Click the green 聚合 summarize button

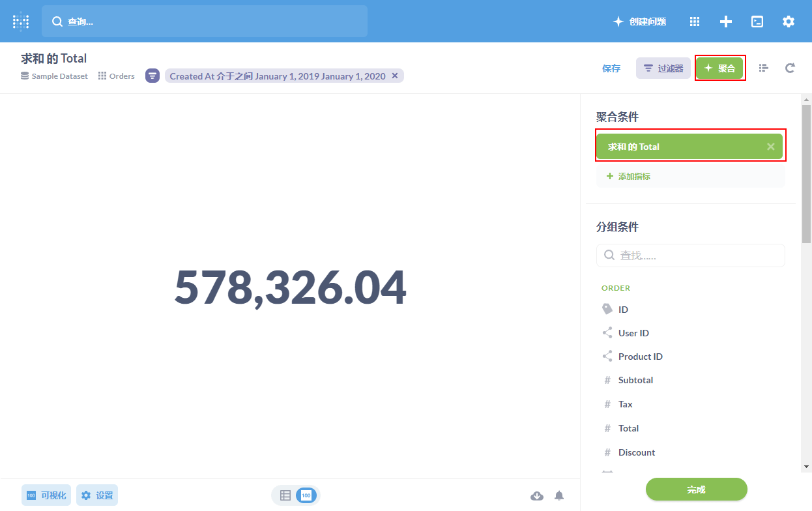[719, 68]
